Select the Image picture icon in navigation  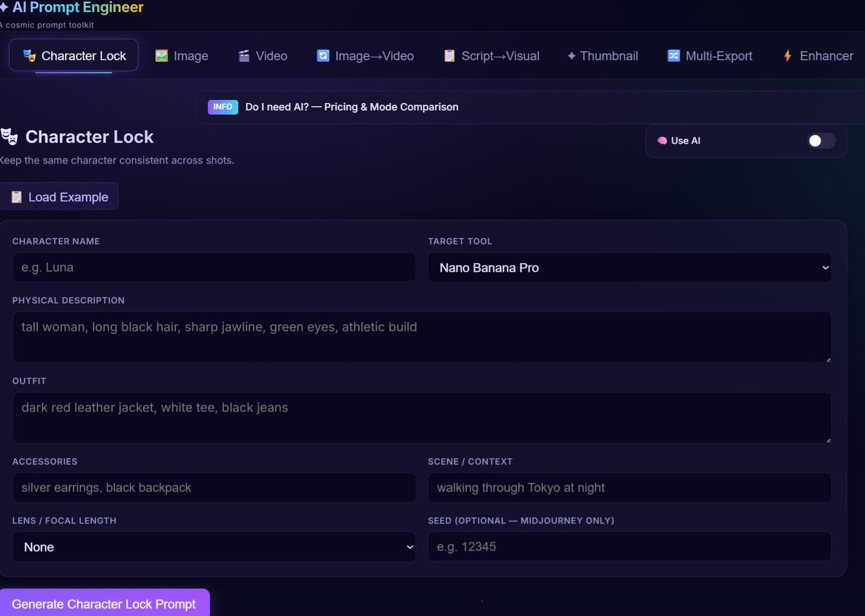pos(161,55)
